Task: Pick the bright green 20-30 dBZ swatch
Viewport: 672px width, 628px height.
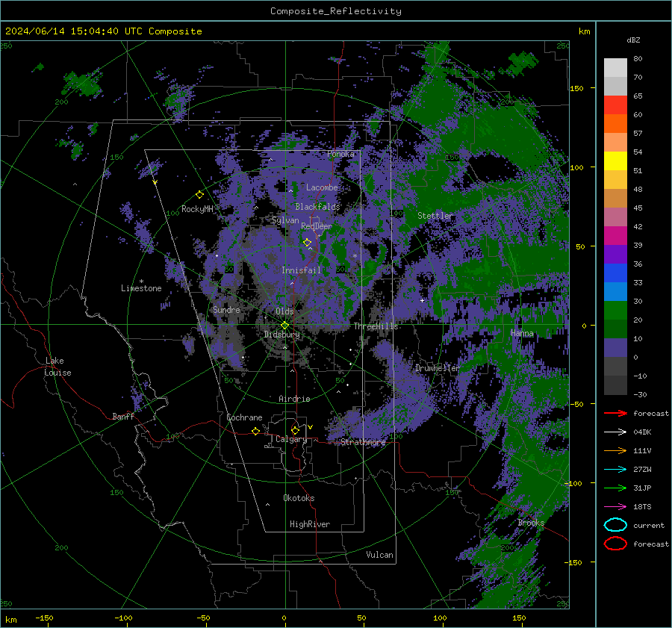Action: coord(615,311)
